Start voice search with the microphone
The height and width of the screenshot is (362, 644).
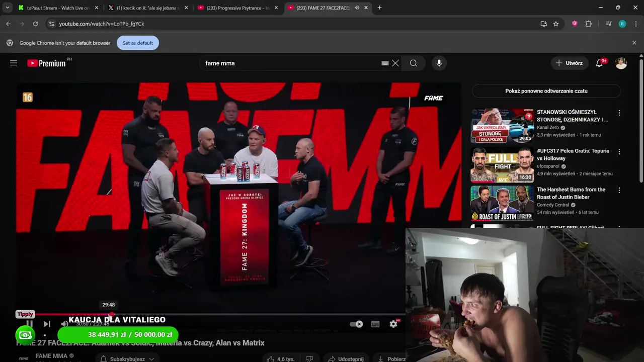pyautogui.click(x=439, y=63)
